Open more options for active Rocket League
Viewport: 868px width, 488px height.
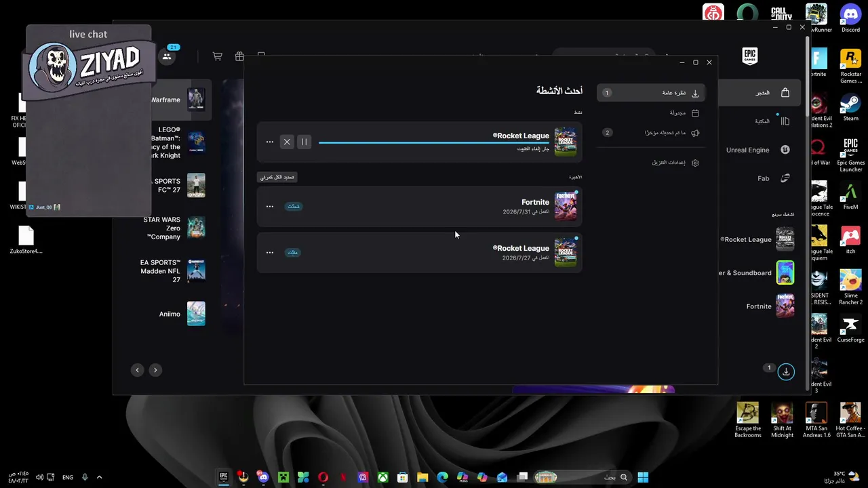click(x=270, y=142)
